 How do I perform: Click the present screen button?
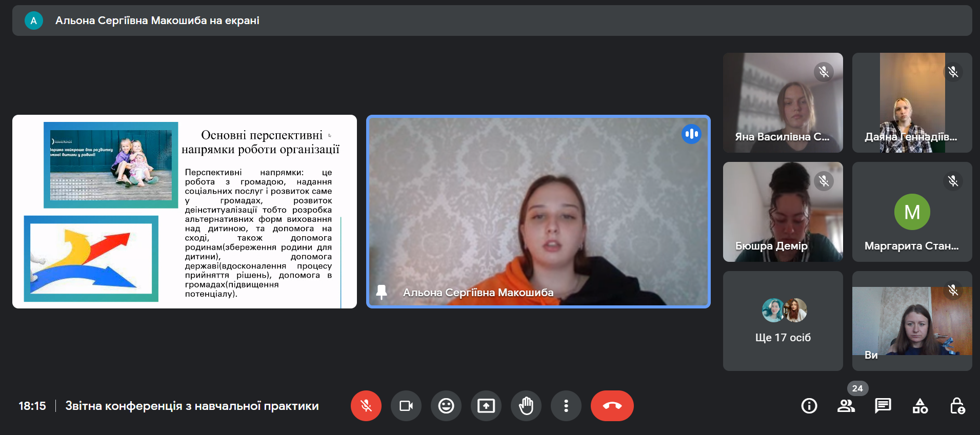tap(486, 406)
